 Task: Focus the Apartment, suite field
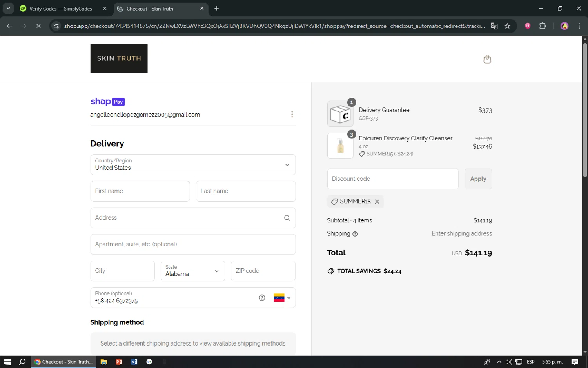coord(193,244)
